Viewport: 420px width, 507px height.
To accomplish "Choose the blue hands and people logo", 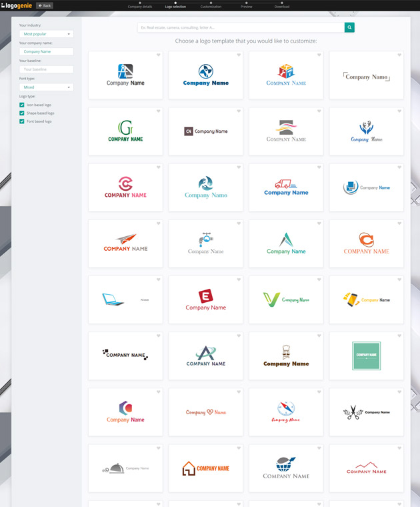I will coord(367,131).
